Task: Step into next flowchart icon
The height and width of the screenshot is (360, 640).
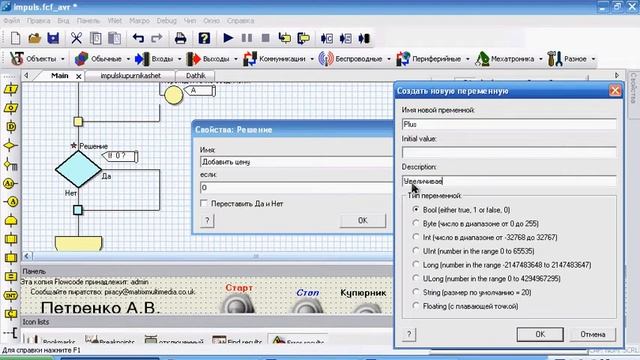Action: tap(284, 38)
